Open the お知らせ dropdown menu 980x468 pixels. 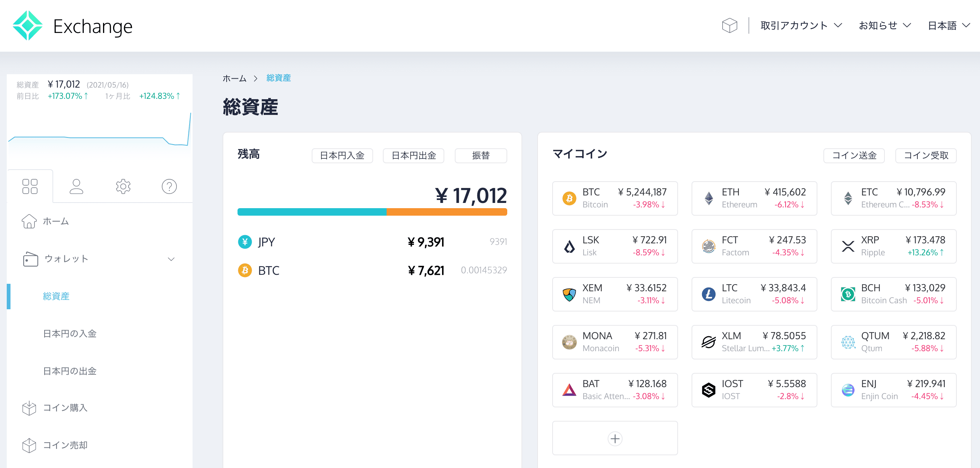click(x=884, y=25)
